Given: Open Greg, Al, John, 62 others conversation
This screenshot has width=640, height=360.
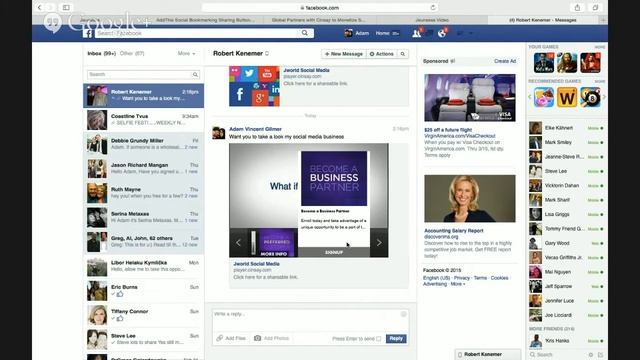Looking at the screenshot, I should click(144, 242).
